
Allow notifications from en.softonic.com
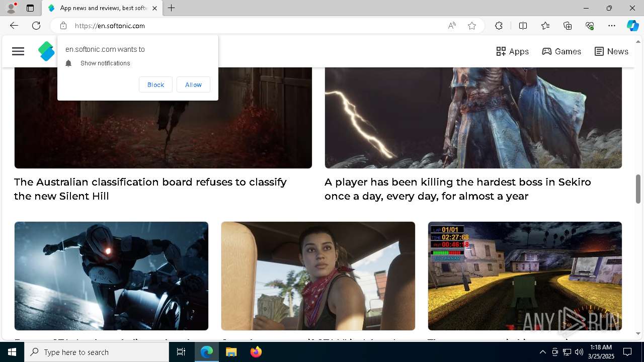(193, 84)
